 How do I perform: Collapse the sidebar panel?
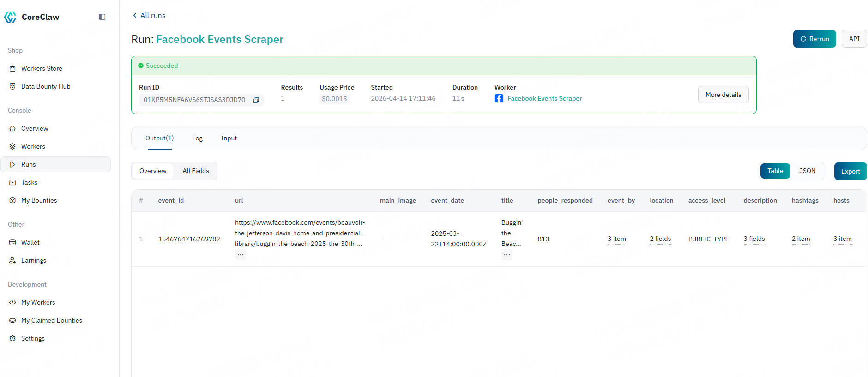click(x=102, y=17)
